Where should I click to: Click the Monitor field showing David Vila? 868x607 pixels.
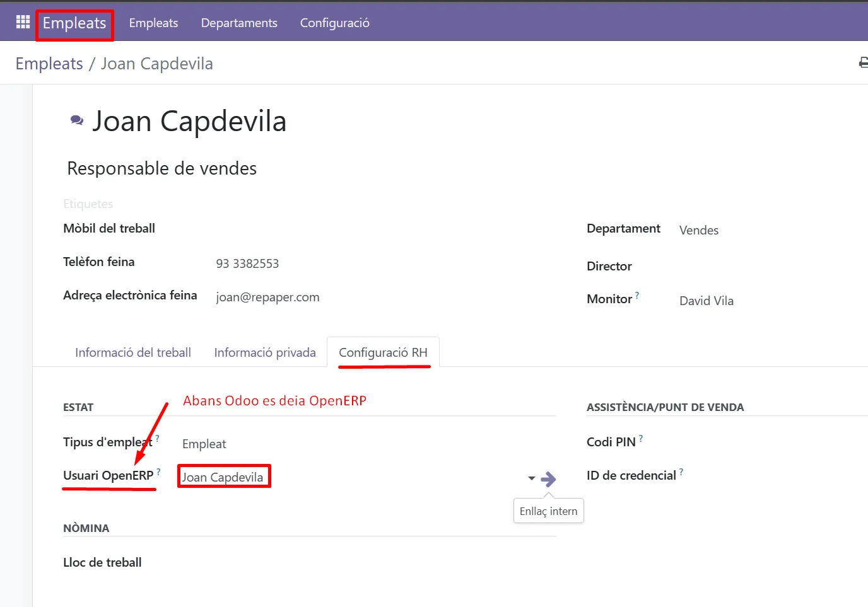coord(707,301)
